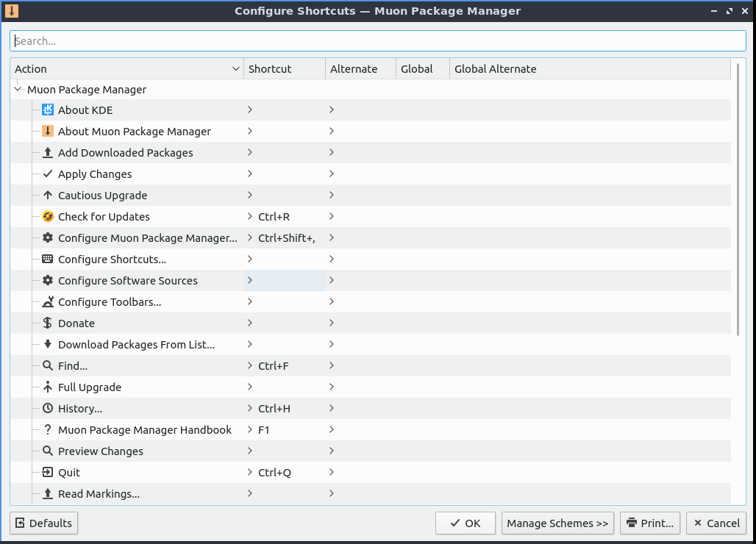The height and width of the screenshot is (544, 756).
Task: Open the Action column header dropdown arrow
Action: [x=236, y=69]
